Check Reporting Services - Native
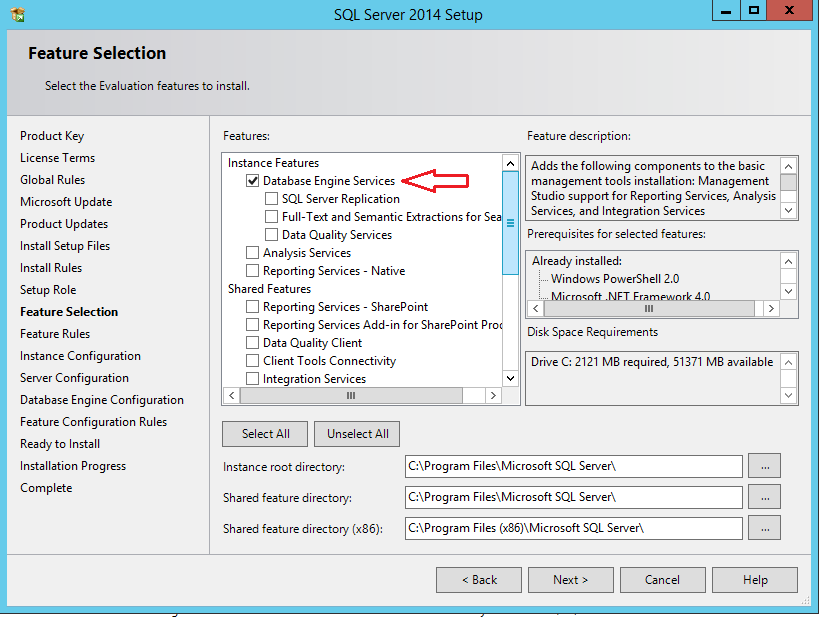819x625 pixels. pos(252,270)
